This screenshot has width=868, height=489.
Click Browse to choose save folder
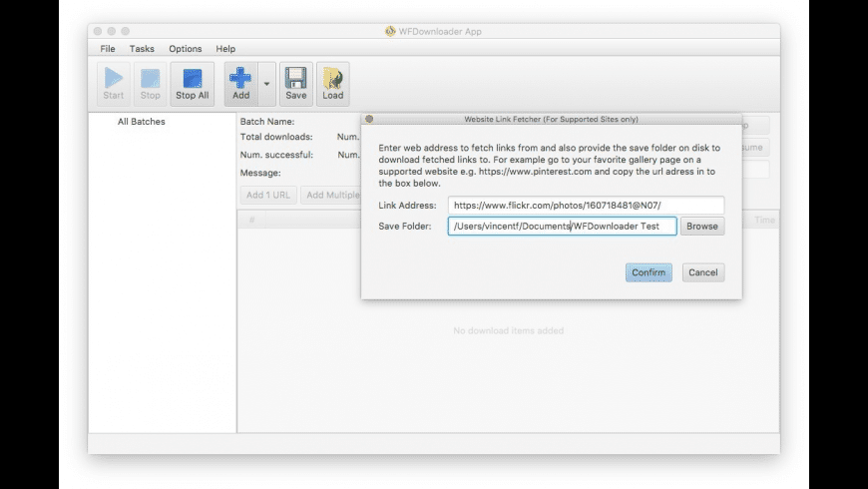click(702, 226)
